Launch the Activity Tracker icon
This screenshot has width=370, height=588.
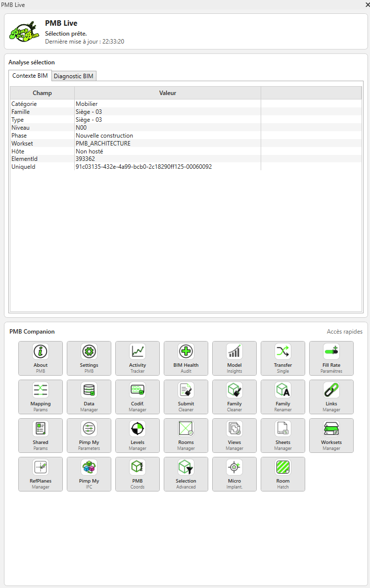[138, 358]
